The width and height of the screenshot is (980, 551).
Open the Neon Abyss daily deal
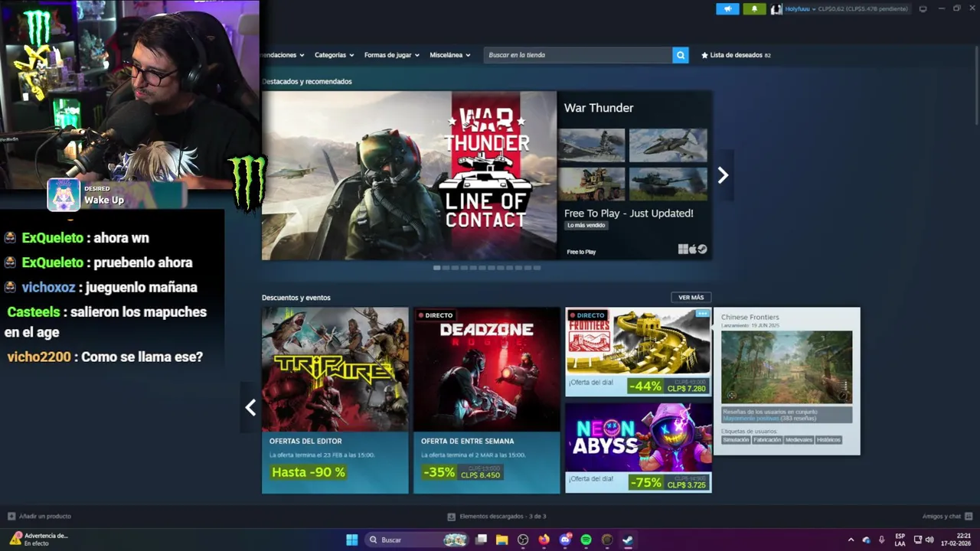tap(639, 448)
